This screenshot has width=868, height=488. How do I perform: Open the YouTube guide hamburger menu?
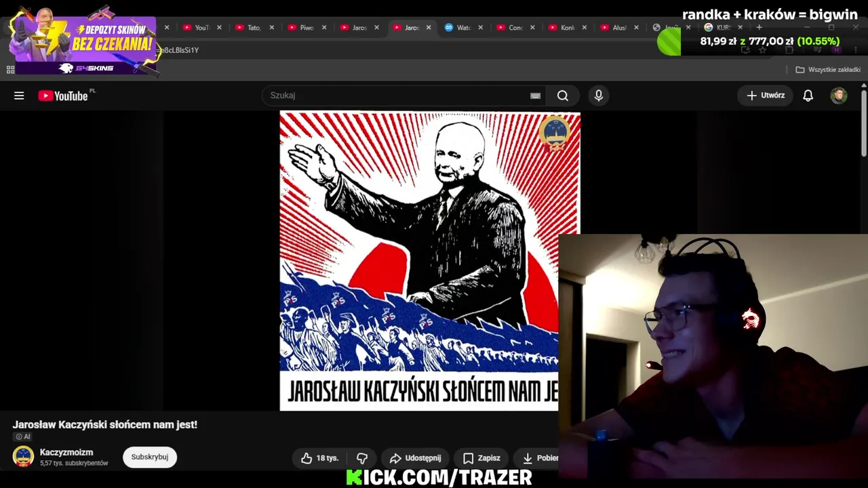click(x=19, y=96)
